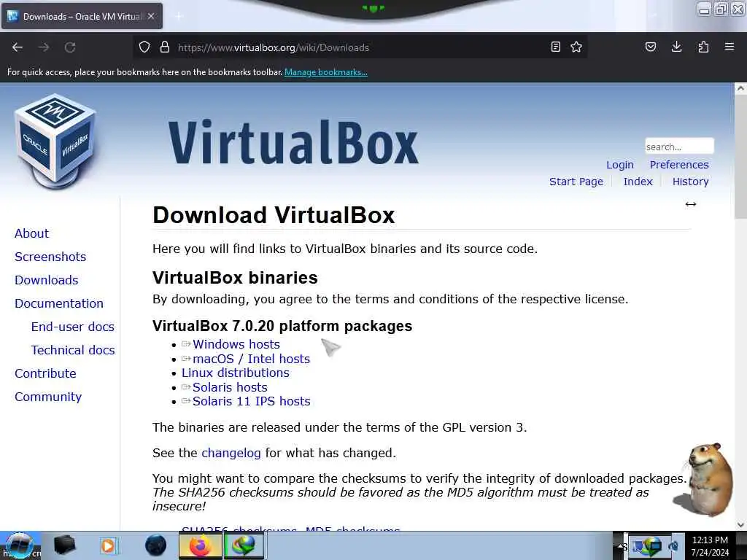Click into the site search box
The width and height of the screenshot is (747, 560).
coord(679,146)
